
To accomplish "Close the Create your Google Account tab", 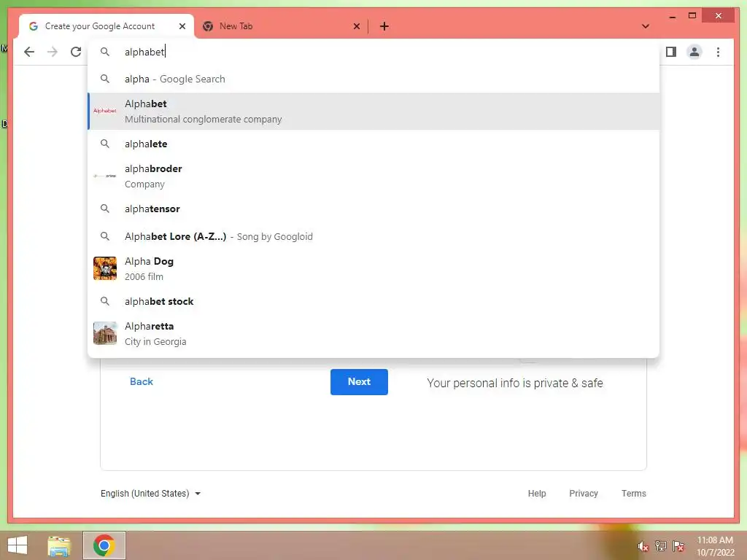I will tap(182, 26).
